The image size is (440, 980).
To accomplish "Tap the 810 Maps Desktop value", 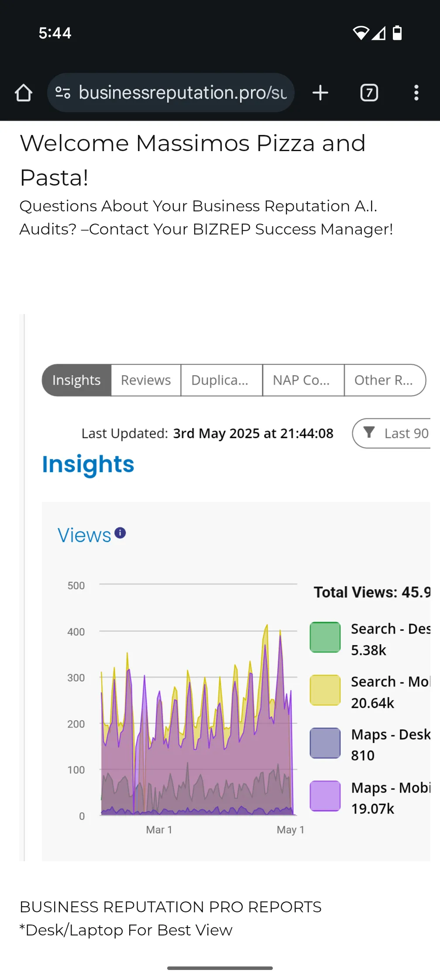I will (x=363, y=756).
